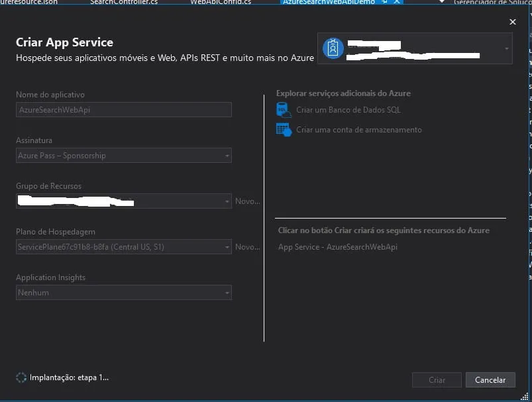Close the AzureSearchWebApiDemo tab
Viewport: 532px width, 402px height.
[x=397, y=2]
